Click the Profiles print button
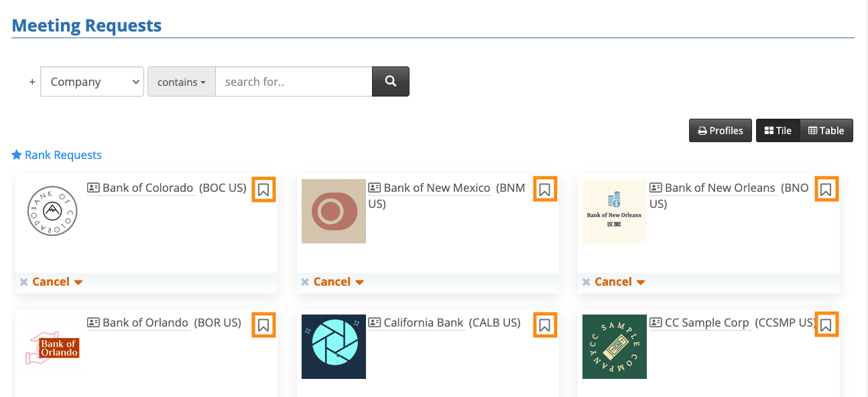868x397 pixels. [x=721, y=131]
